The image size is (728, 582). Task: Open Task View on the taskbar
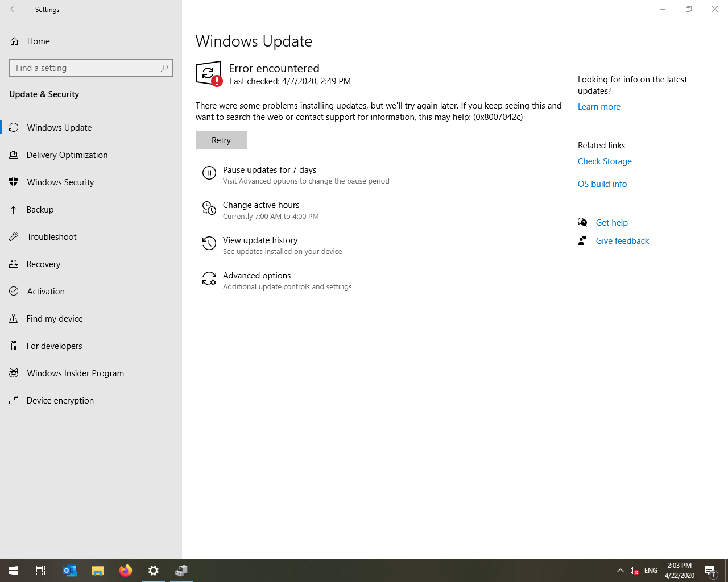(41, 571)
